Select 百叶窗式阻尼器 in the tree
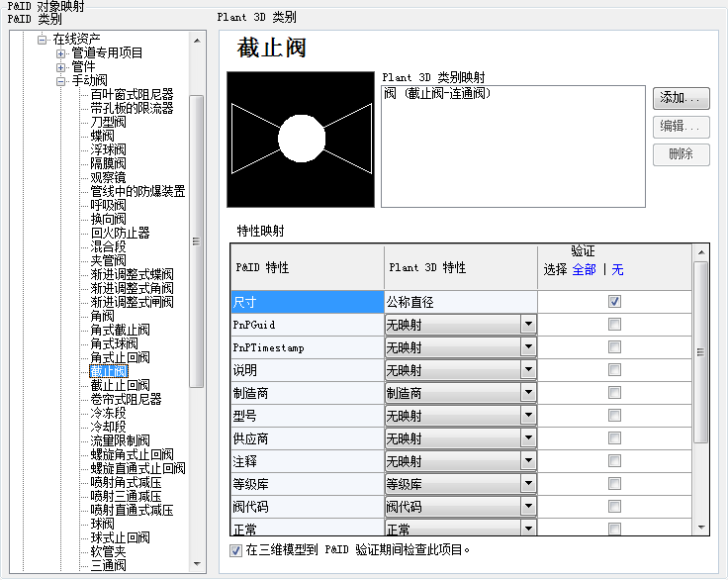This screenshot has height=580, width=728. pyautogui.click(x=132, y=95)
